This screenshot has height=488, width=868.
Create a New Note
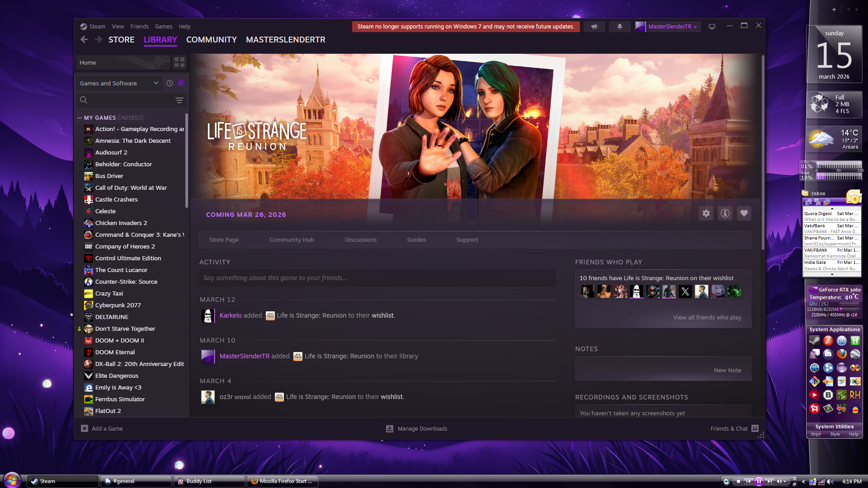pyautogui.click(x=727, y=371)
